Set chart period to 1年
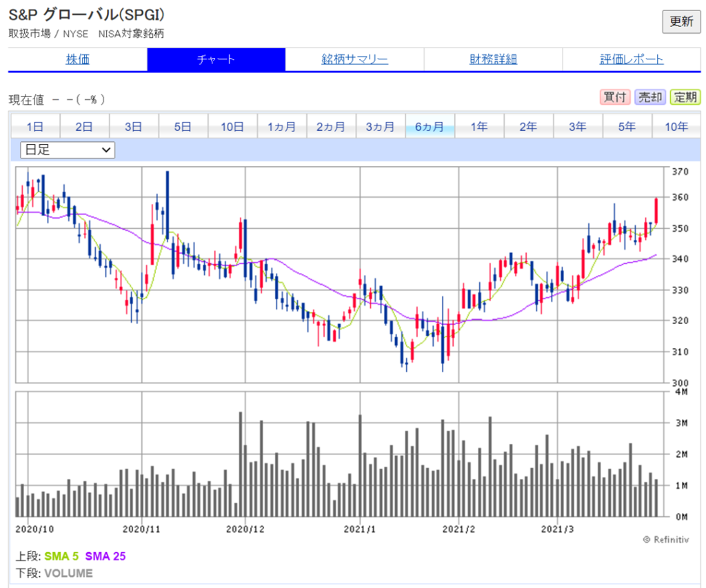The image size is (706, 588). tap(479, 127)
